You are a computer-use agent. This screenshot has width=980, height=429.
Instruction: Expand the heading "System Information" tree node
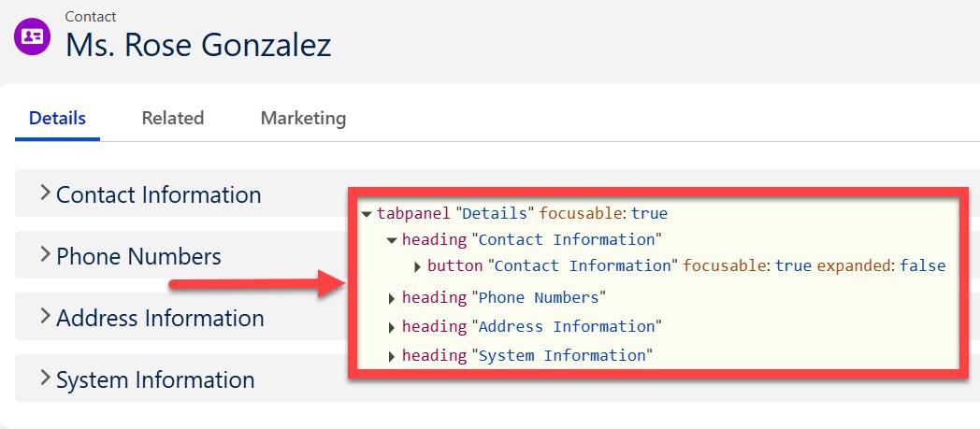pyautogui.click(x=392, y=356)
